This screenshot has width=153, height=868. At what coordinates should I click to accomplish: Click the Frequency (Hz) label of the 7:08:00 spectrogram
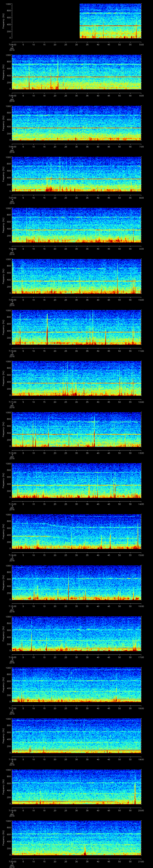click(x=4, y=225)
